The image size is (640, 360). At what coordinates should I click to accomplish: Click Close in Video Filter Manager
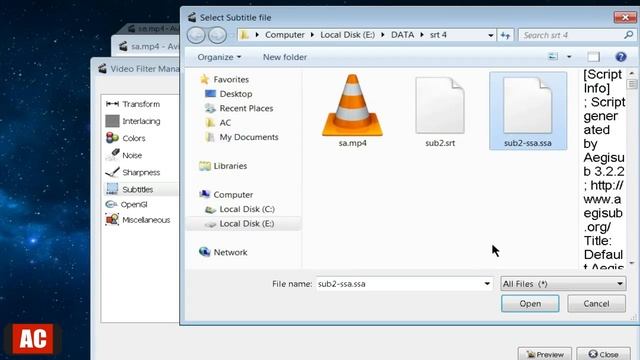(x=603, y=354)
